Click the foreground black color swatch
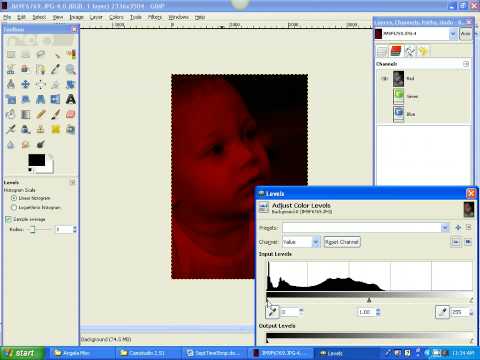The image size is (480, 360). (x=37, y=160)
